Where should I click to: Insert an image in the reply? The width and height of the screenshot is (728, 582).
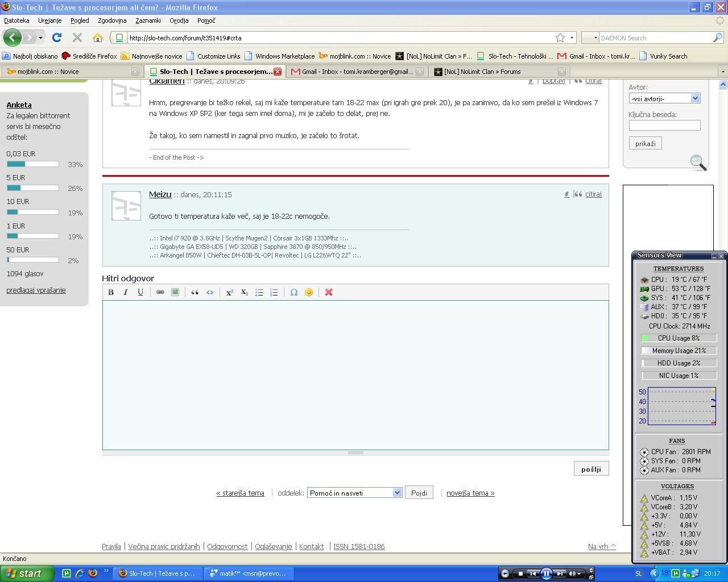click(x=175, y=292)
